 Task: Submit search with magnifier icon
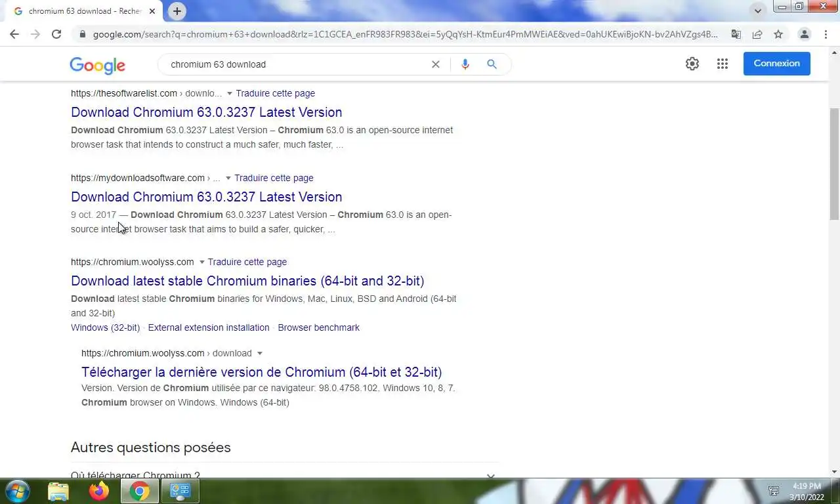tap(492, 64)
